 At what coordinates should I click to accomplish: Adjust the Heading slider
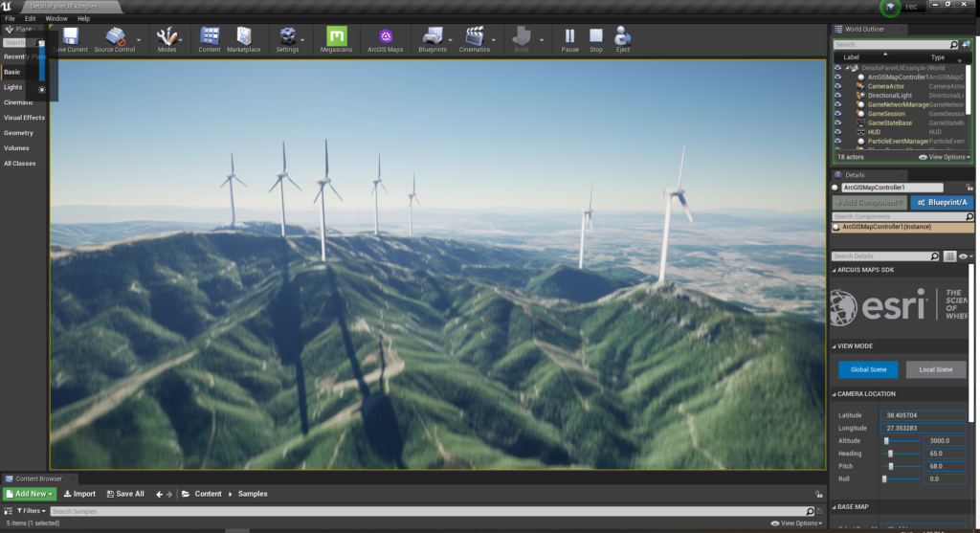pos(901,454)
